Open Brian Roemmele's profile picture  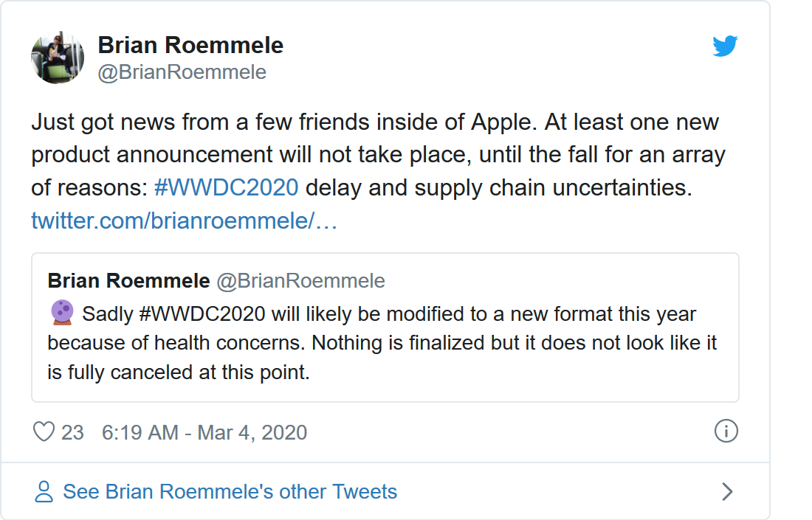pos(57,58)
